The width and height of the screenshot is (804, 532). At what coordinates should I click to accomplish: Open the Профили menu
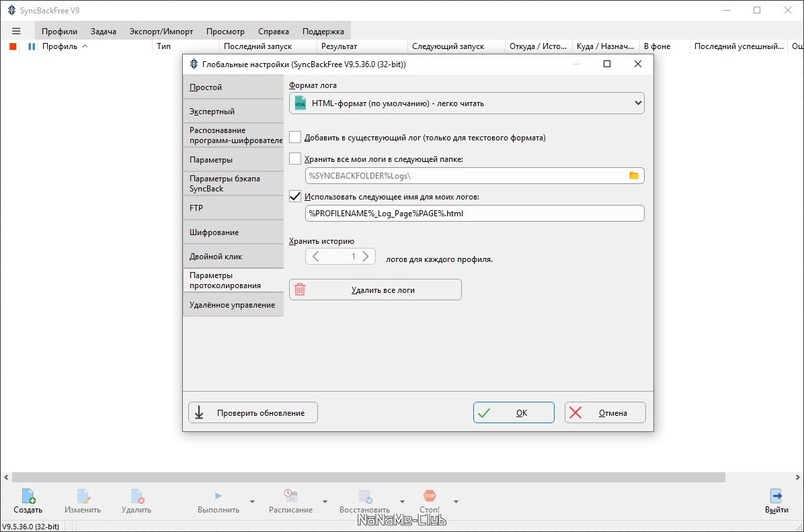(59, 32)
